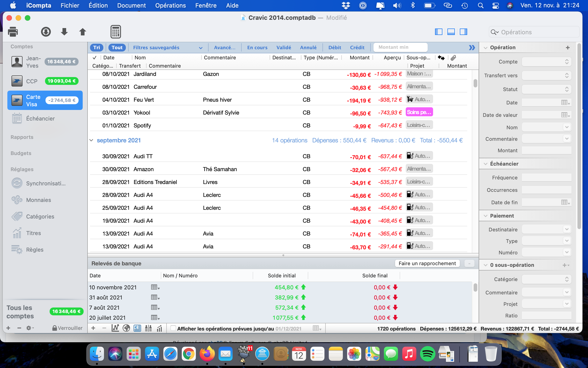Toggle the Tri filter pill
Viewport: 588px width, 368px height.
97,47
